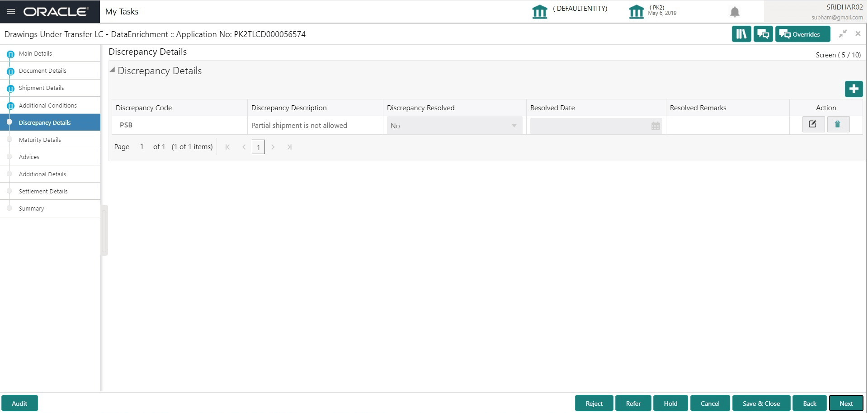Select page 1 in pagination
Image resolution: width=868 pixels, height=413 pixels.
pyautogui.click(x=258, y=147)
